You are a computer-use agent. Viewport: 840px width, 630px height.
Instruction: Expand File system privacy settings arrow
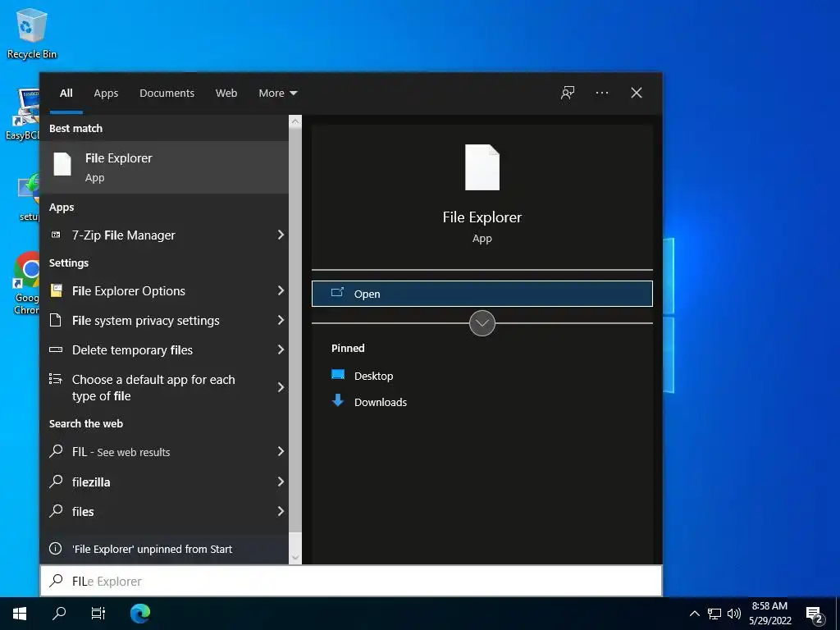point(281,321)
